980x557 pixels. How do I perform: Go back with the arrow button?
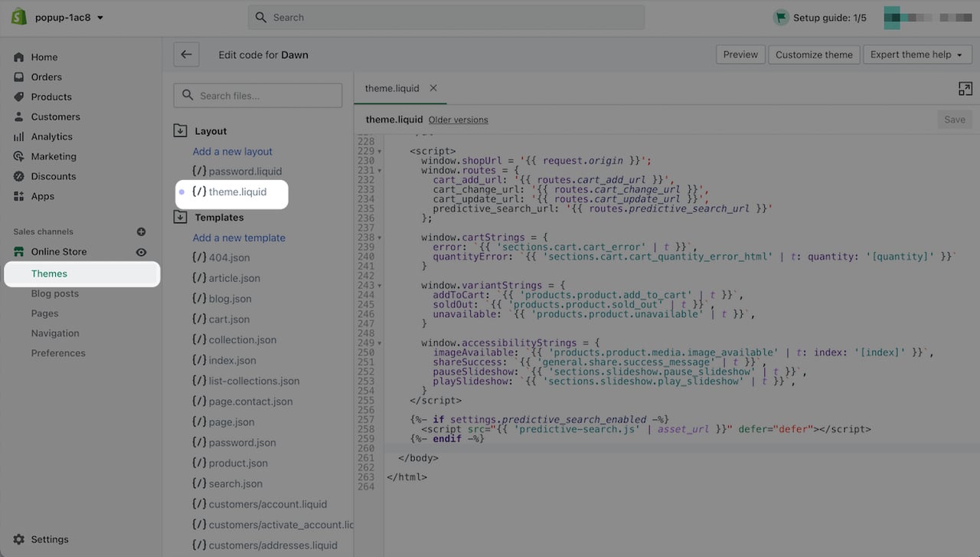186,54
